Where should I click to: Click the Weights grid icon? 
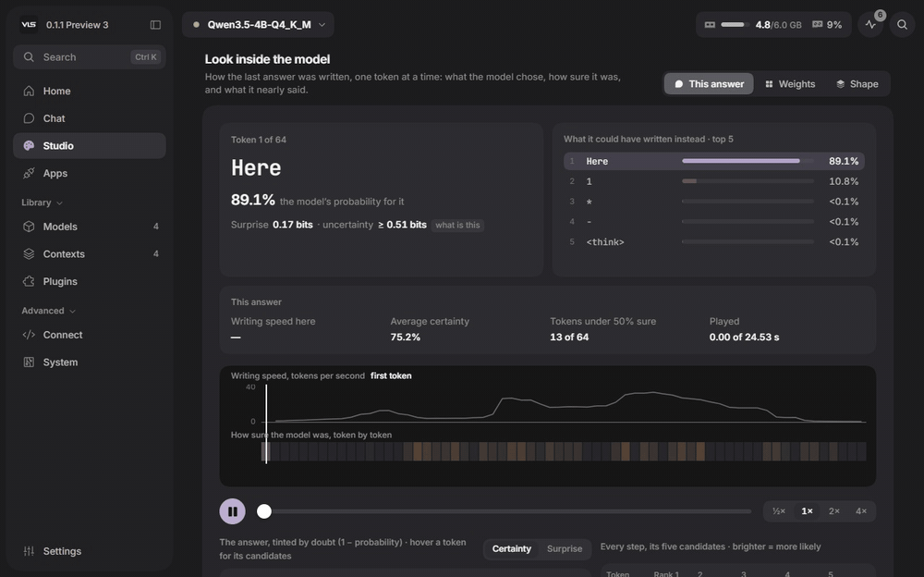point(769,84)
